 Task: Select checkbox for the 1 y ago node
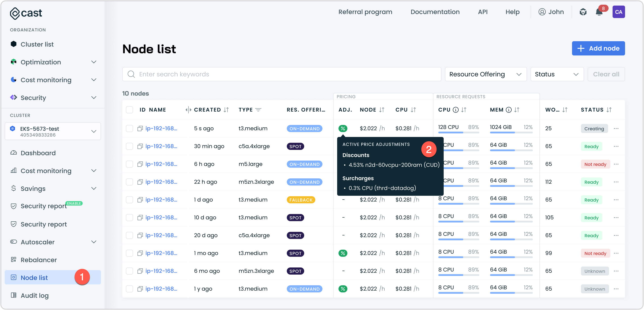[x=129, y=289]
